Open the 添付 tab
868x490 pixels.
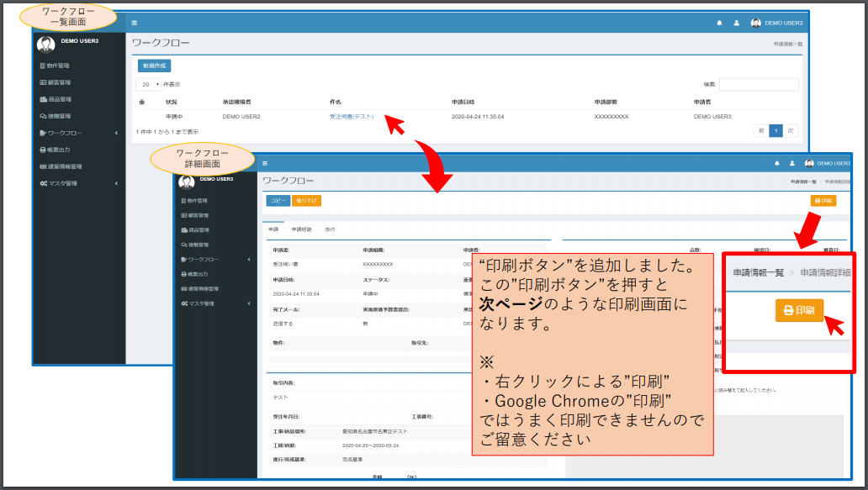pyautogui.click(x=330, y=229)
